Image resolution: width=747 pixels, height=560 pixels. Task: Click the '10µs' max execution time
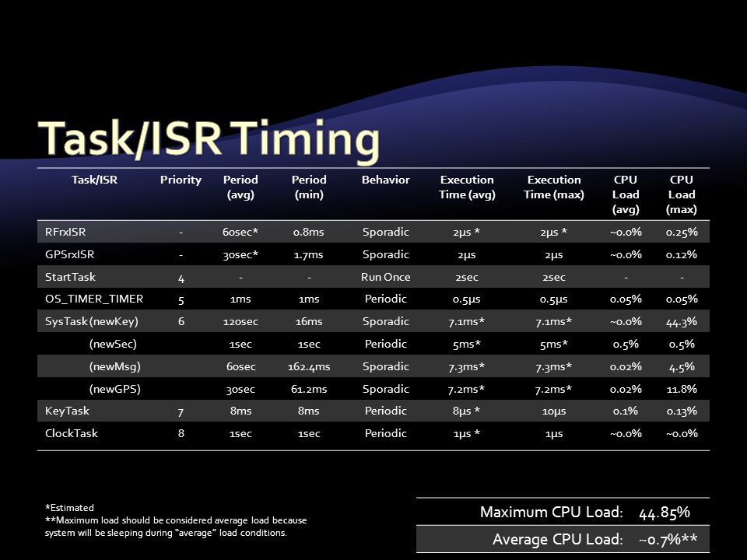pos(553,411)
